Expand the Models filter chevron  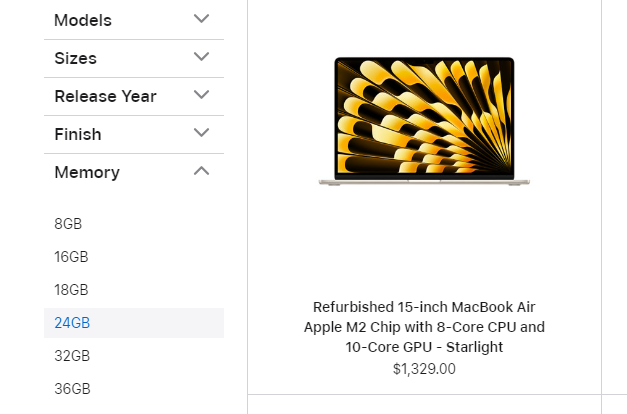point(201,18)
